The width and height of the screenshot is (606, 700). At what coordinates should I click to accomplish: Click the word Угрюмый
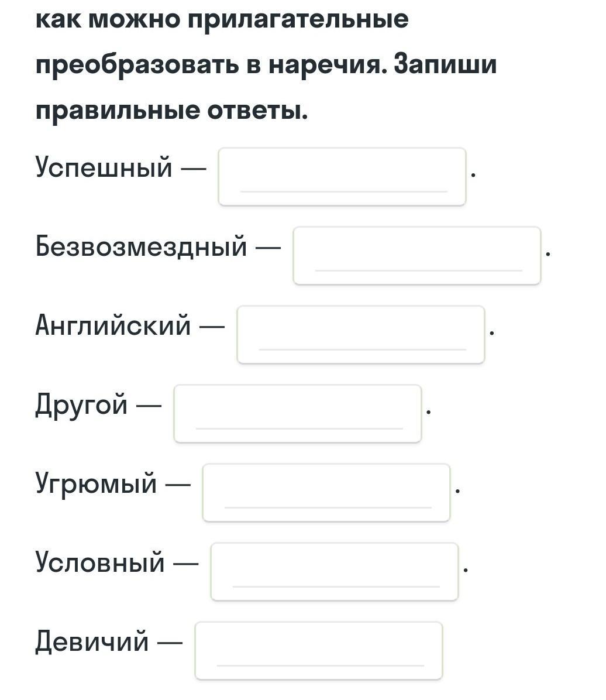(x=96, y=484)
